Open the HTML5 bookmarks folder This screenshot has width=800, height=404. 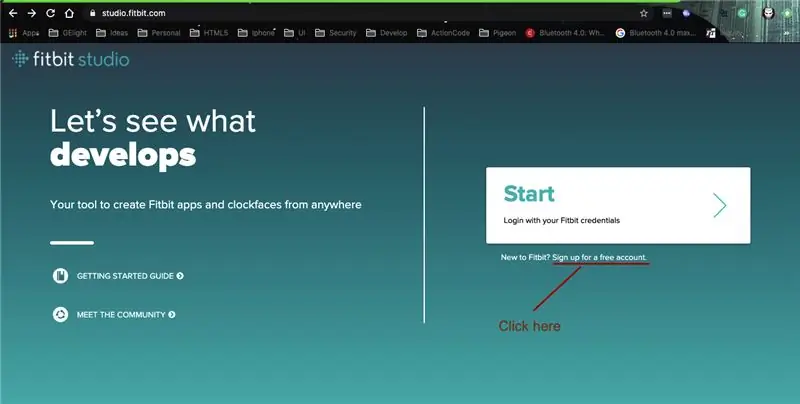(209, 33)
